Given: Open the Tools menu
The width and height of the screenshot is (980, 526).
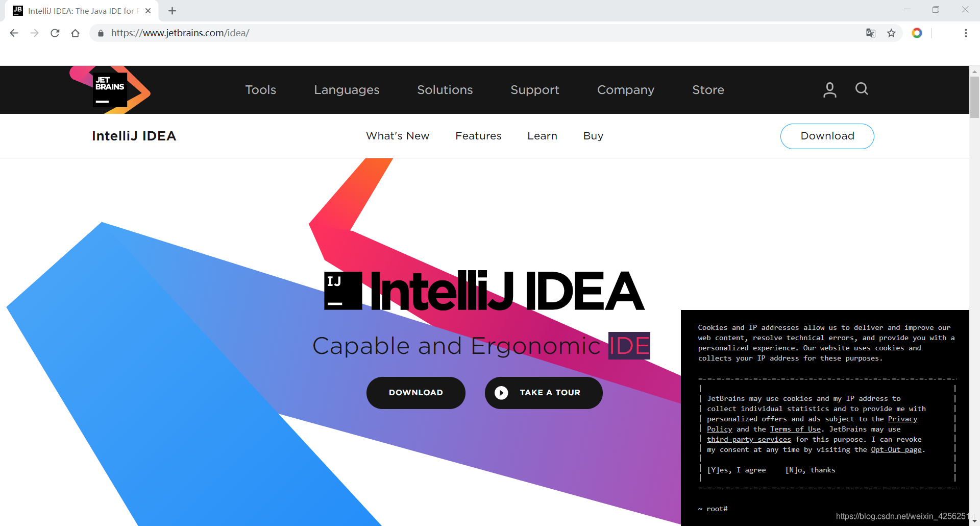Looking at the screenshot, I should 261,90.
